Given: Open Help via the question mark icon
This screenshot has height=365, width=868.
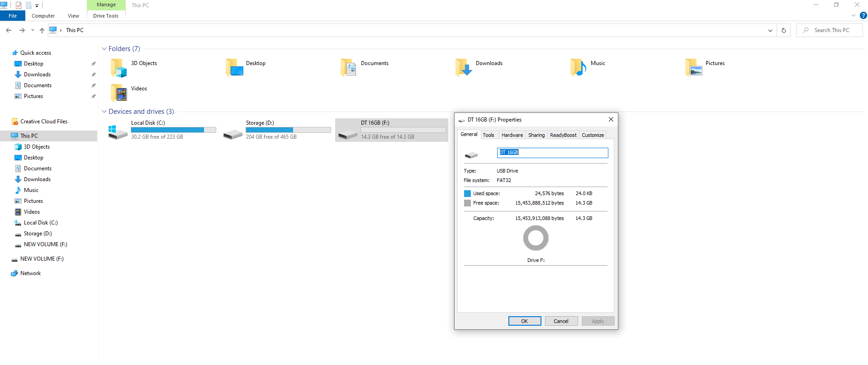Looking at the screenshot, I should (863, 15).
